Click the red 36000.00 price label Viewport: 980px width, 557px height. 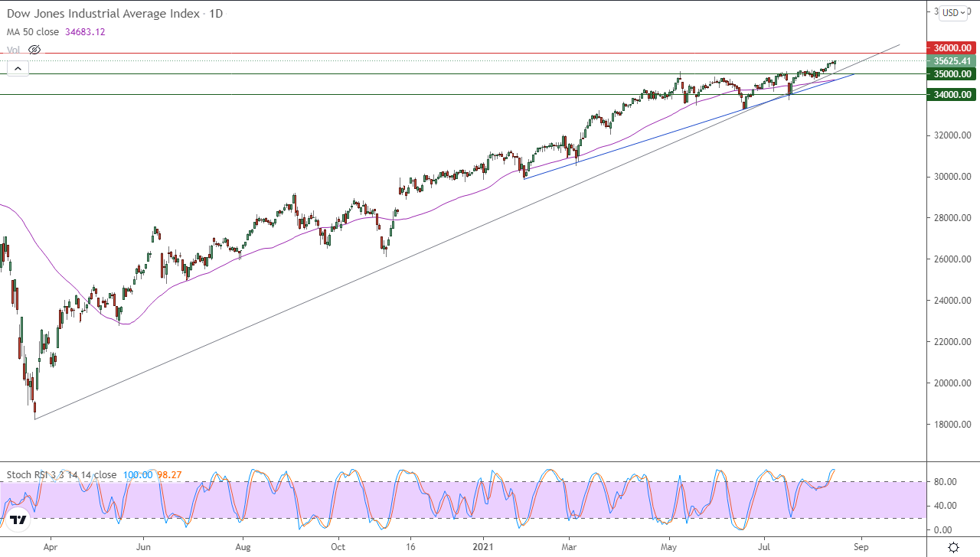pyautogui.click(x=950, y=47)
